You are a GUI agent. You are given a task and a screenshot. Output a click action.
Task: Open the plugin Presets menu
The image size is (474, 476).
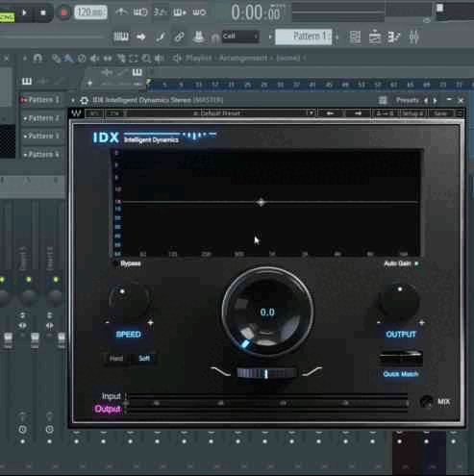click(407, 100)
